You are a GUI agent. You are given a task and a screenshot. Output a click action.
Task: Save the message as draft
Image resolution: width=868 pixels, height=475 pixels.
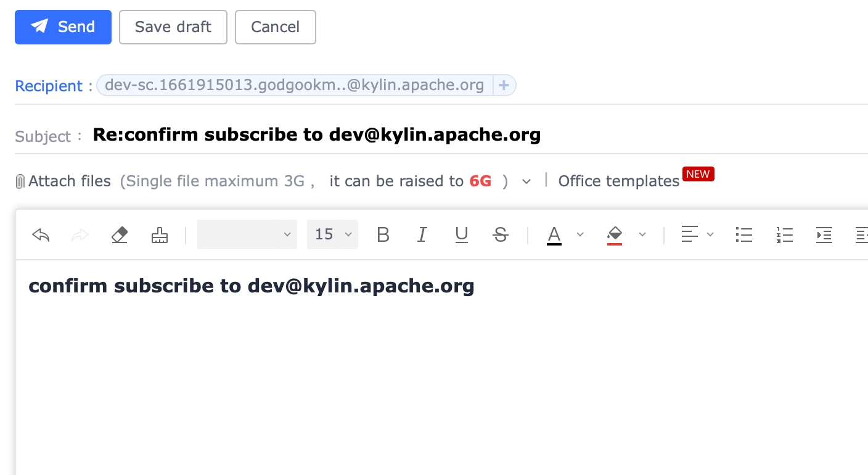point(173,27)
